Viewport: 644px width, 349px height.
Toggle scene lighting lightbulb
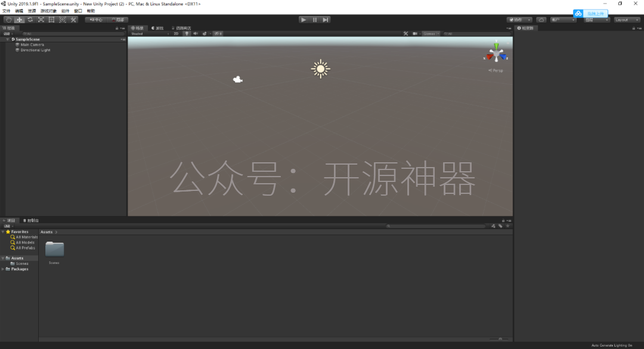pos(187,34)
